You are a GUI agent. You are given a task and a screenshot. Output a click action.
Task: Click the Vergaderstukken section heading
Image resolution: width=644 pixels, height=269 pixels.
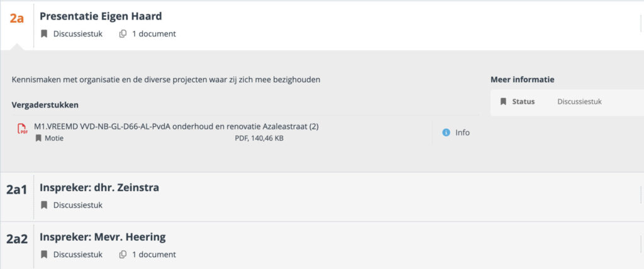pos(45,104)
